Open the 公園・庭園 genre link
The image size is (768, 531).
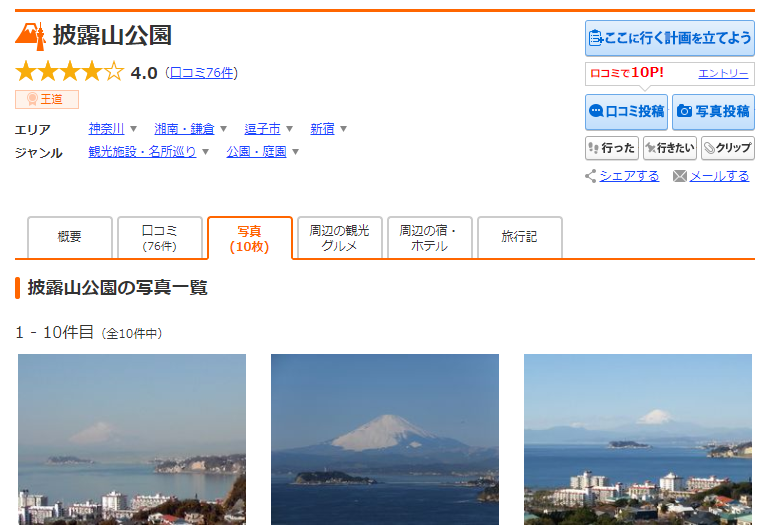(256, 152)
